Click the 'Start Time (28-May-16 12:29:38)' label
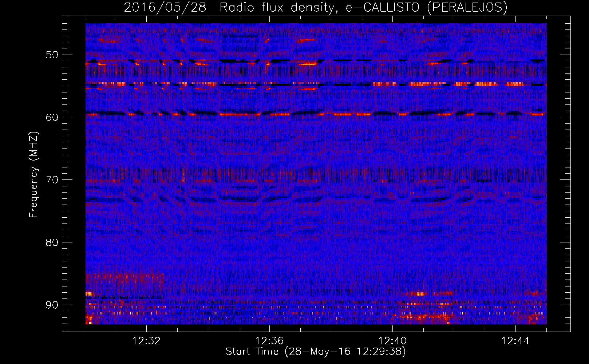The image size is (589, 364). (316, 352)
